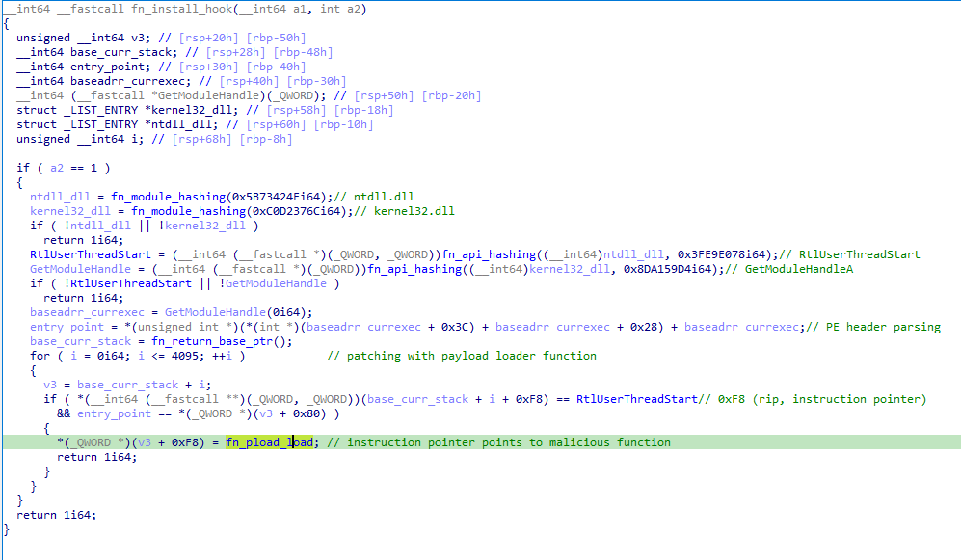This screenshot has width=961, height=560.
Task: Click hash constant 0x3FE9E078i64
Action: [x=722, y=254]
